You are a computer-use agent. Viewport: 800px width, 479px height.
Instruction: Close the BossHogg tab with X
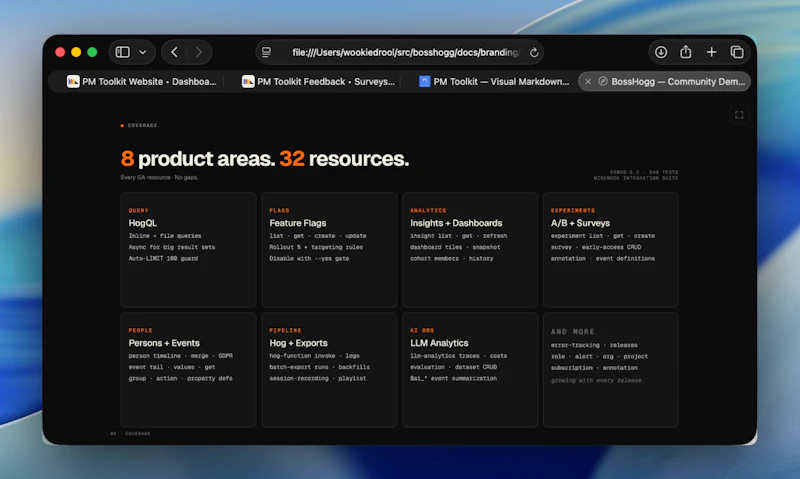(588, 82)
